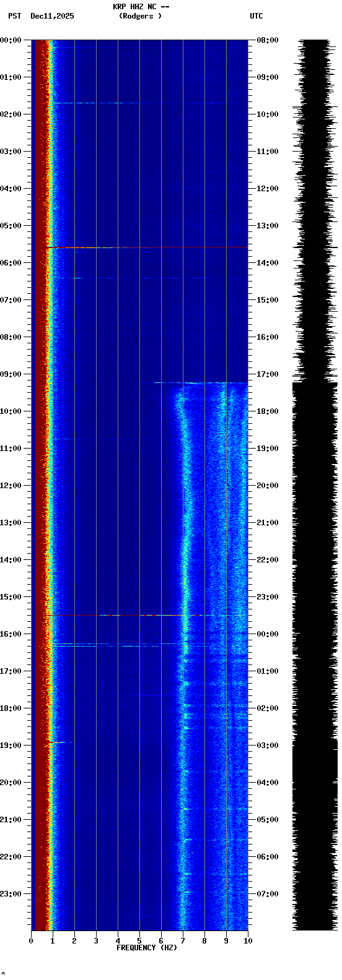Click the frequency axis label '0'
The width and height of the screenshot is (342, 980).
click(x=31, y=941)
